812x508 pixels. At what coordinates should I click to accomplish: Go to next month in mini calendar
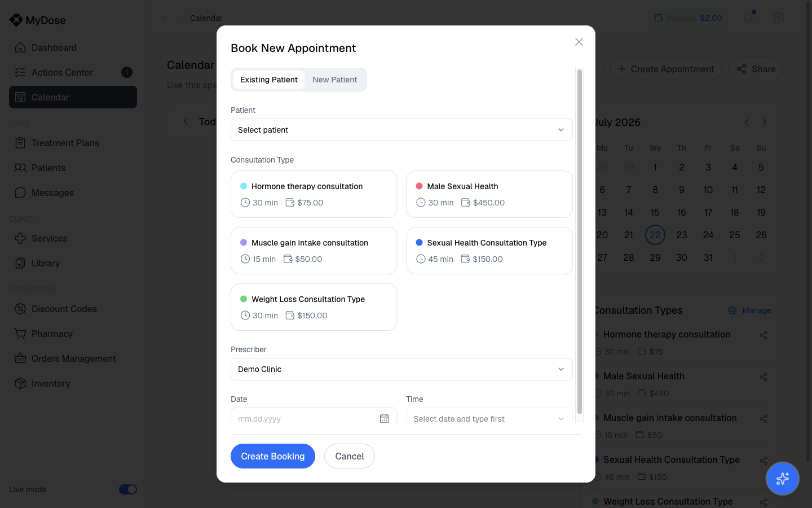(x=765, y=122)
